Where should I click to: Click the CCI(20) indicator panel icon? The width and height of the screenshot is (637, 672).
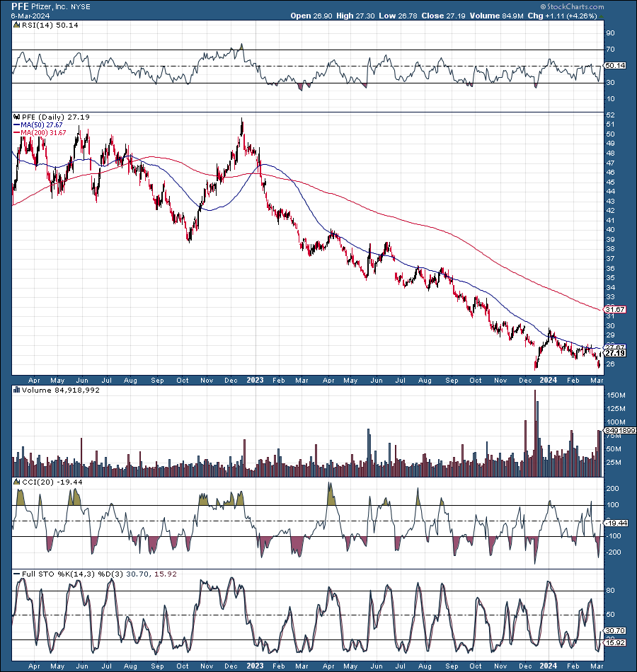pyautogui.click(x=16, y=481)
